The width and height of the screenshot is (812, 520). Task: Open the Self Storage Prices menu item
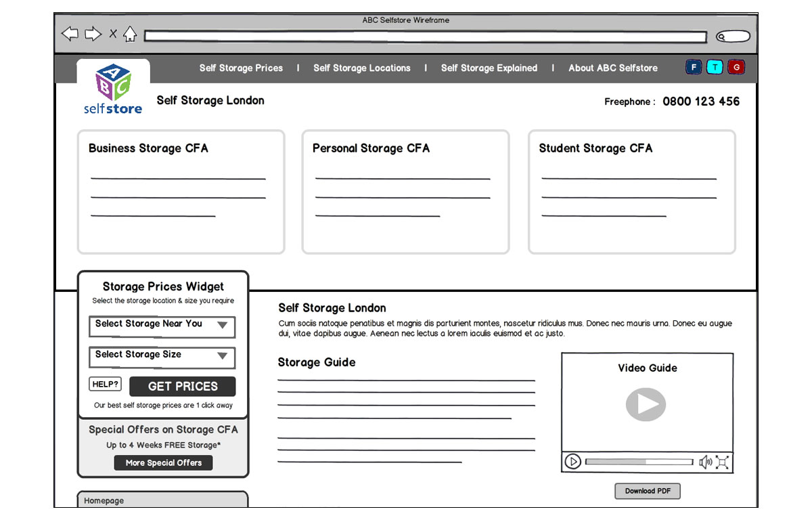[241, 68]
